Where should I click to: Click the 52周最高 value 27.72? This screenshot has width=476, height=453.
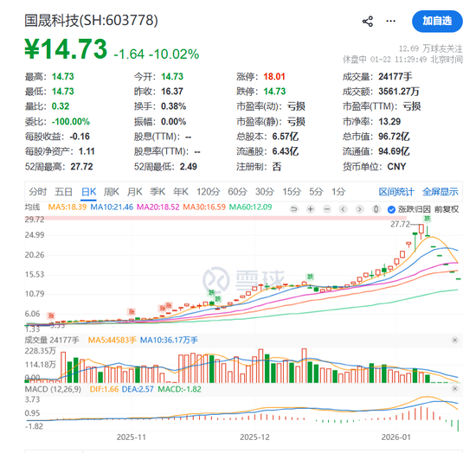click(x=81, y=167)
